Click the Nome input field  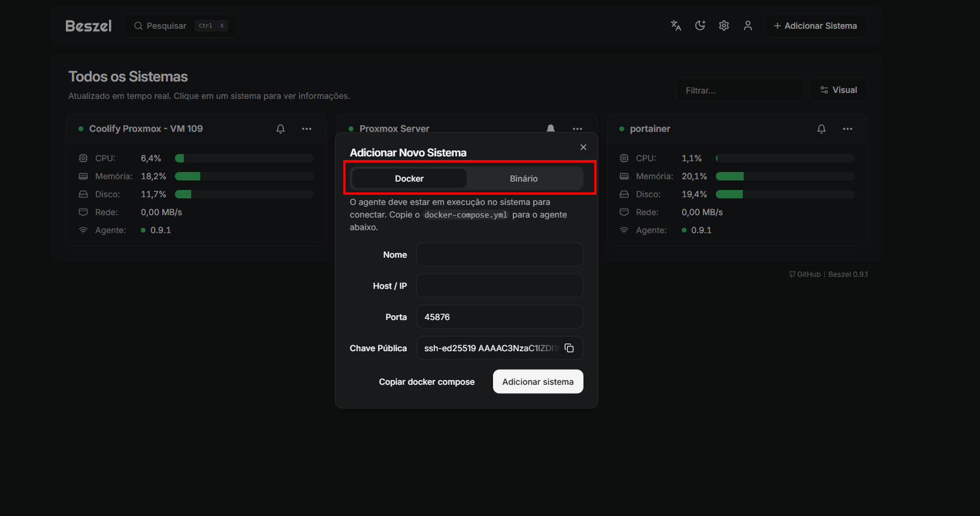coord(500,255)
